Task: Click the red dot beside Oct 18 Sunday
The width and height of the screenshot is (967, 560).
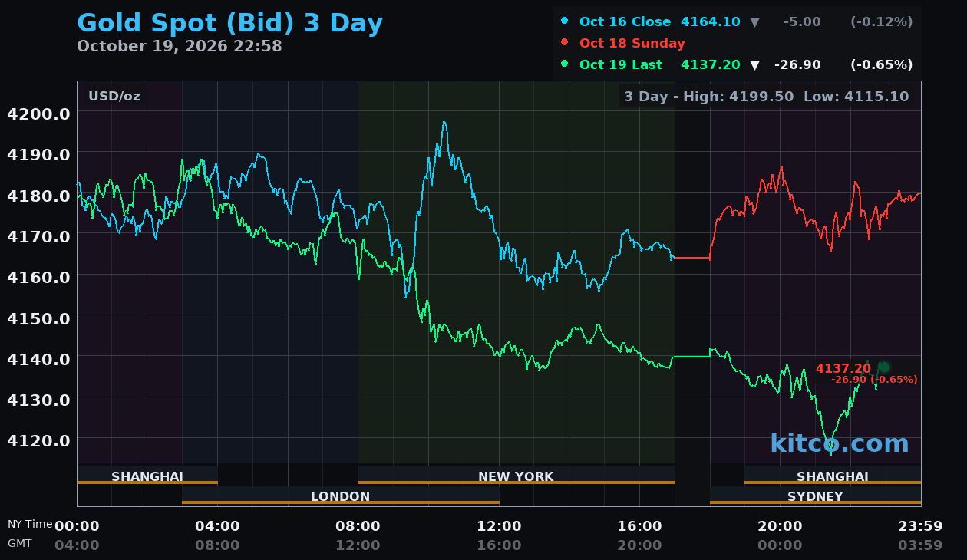Action: tap(565, 43)
